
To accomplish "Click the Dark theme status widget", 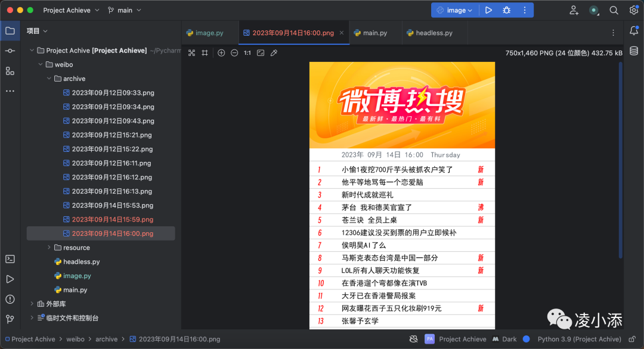I will (x=504, y=339).
